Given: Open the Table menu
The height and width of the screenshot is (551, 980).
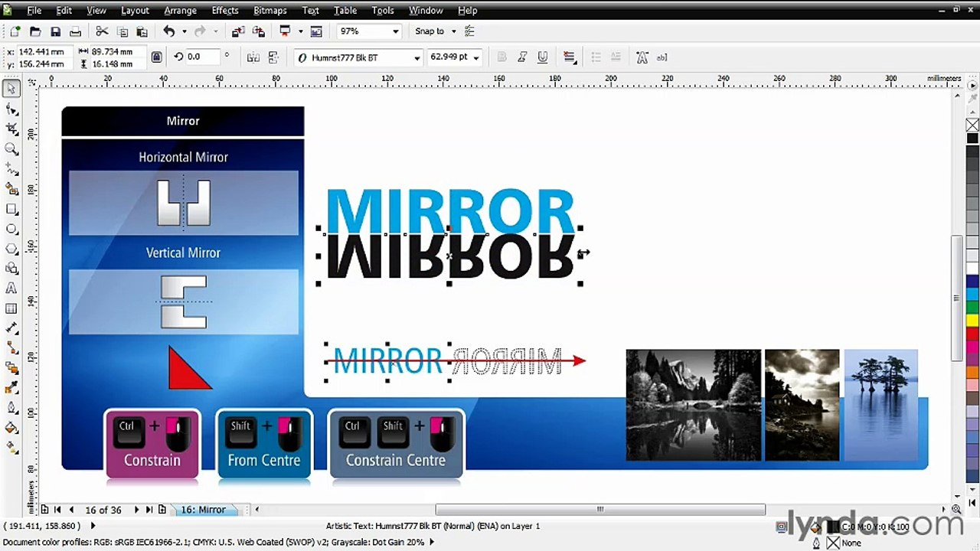Looking at the screenshot, I should coord(345,10).
